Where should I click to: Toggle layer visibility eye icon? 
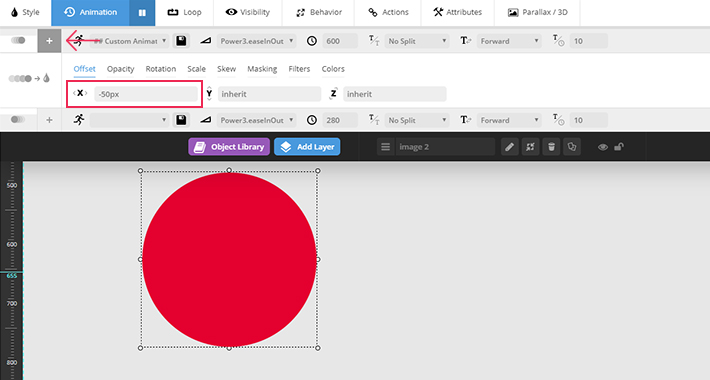click(x=602, y=147)
